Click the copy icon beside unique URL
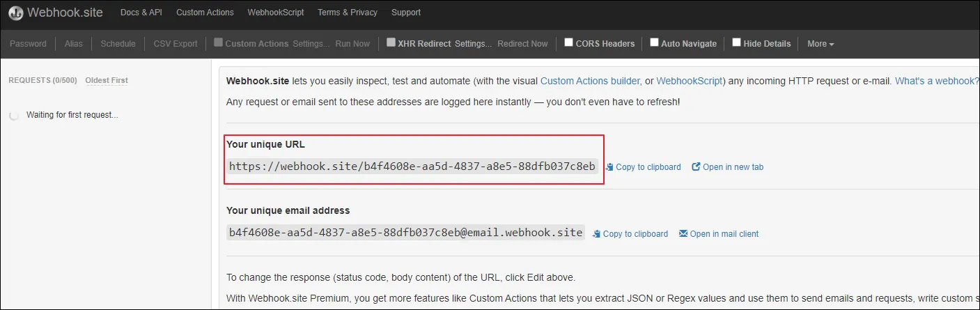This screenshot has width=980, height=310. point(609,167)
